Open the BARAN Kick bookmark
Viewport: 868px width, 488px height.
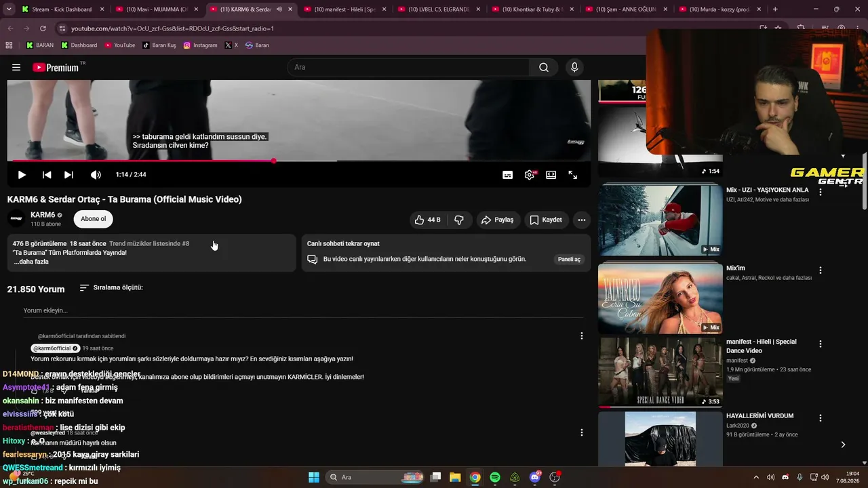[40, 45]
